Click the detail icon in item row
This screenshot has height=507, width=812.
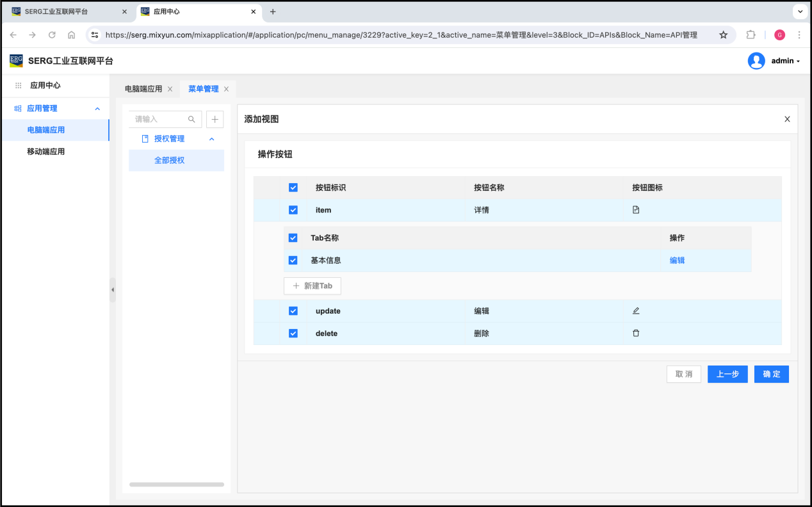coord(636,210)
